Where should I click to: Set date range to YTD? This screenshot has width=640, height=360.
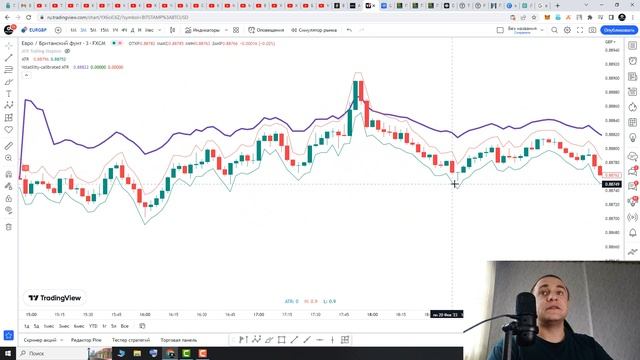tap(93, 326)
